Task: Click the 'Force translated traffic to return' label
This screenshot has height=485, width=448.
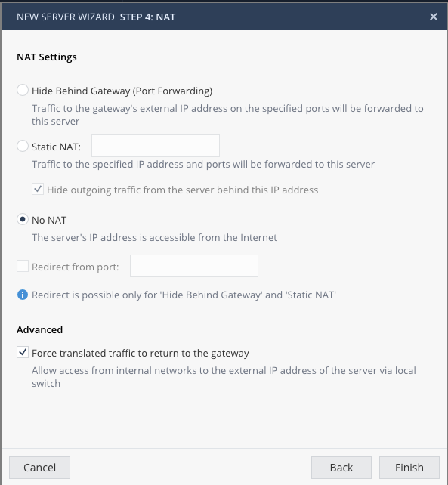Action: point(141,354)
